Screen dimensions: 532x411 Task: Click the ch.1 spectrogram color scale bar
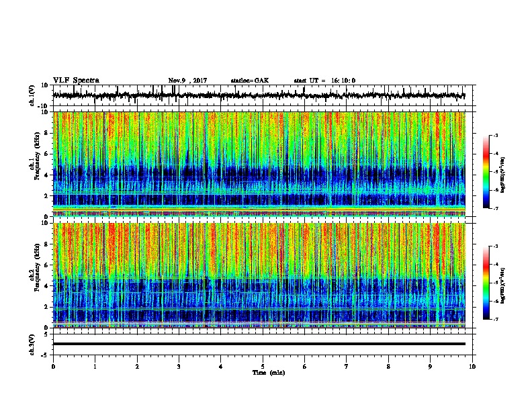pos(486,172)
